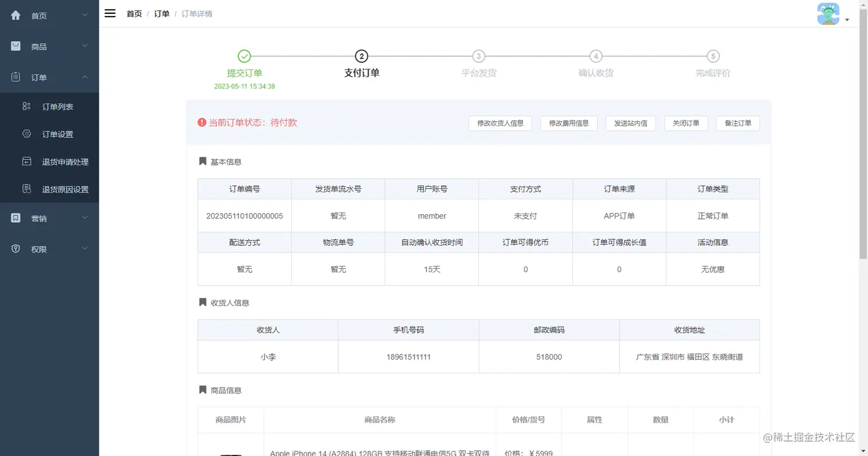Click the 退货申请处理 return icon

26,161
